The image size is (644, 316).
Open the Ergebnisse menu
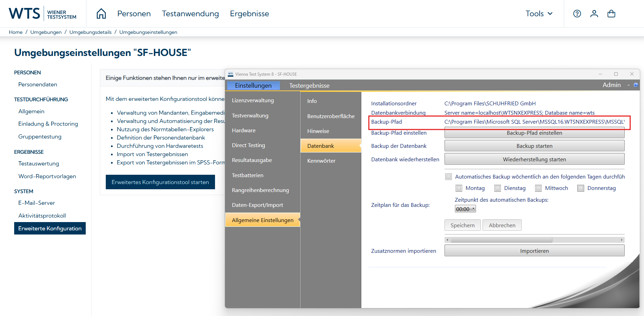click(250, 14)
